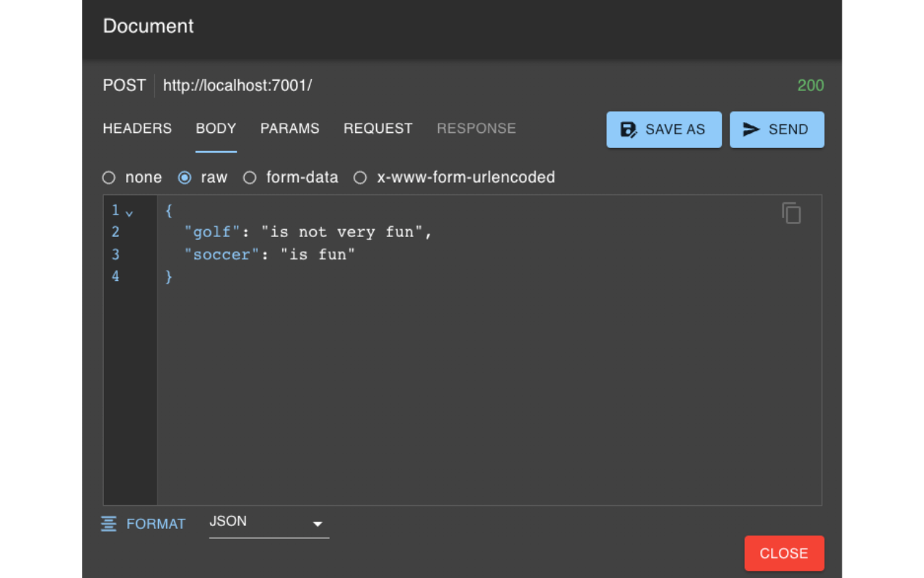
Task: Collapse the JSON object with line 1 fold arrow
Action: 129,213
